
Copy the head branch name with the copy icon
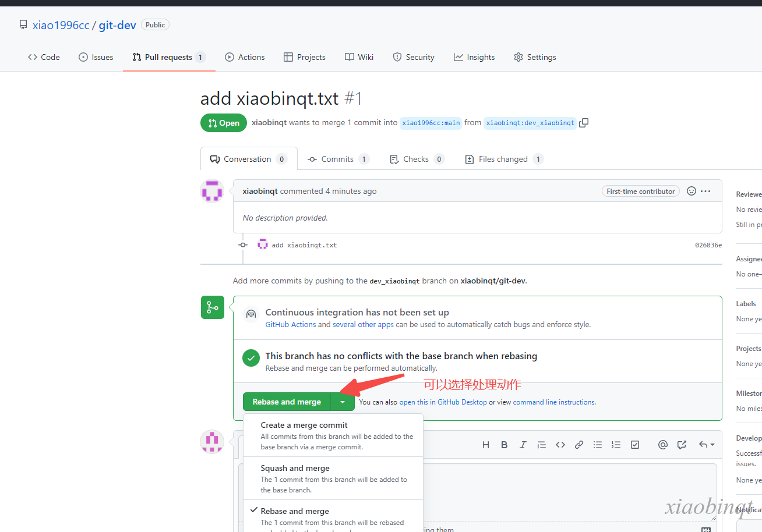pyautogui.click(x=584, y=123)
